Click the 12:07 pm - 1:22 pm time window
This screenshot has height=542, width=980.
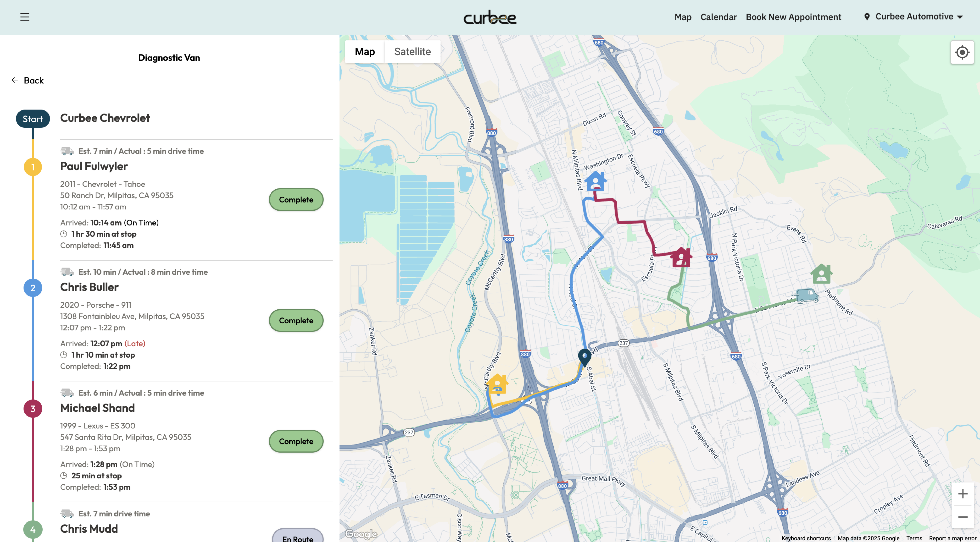coord(92,328)
